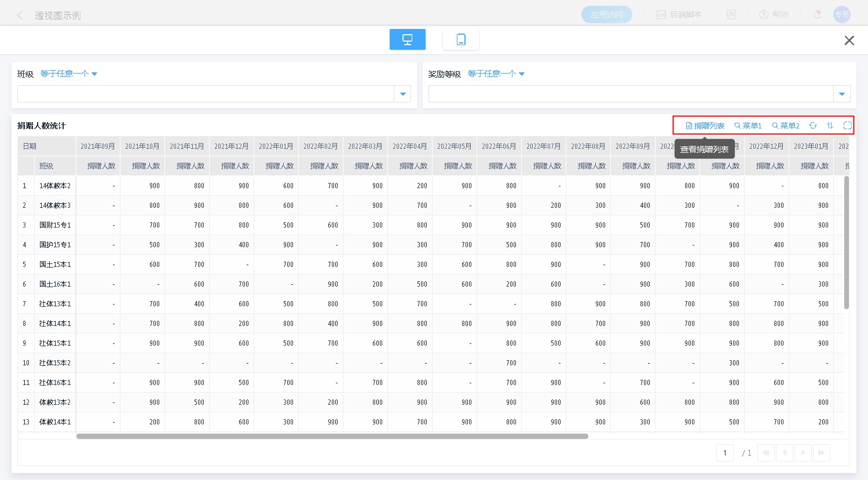The image size is (868, 480).
Task: Switch to mobile preview mode
Action: click(460, 39)
